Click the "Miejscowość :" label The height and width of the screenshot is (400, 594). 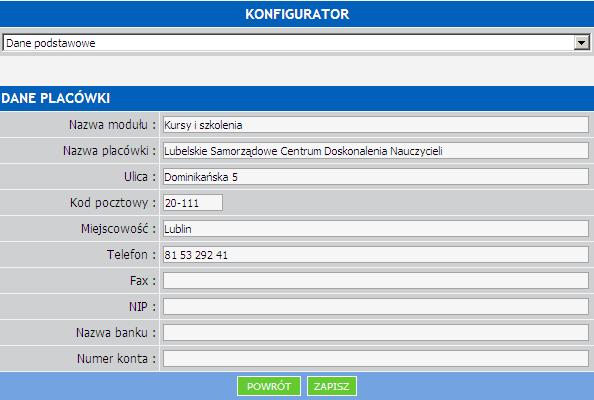point(118,229)
